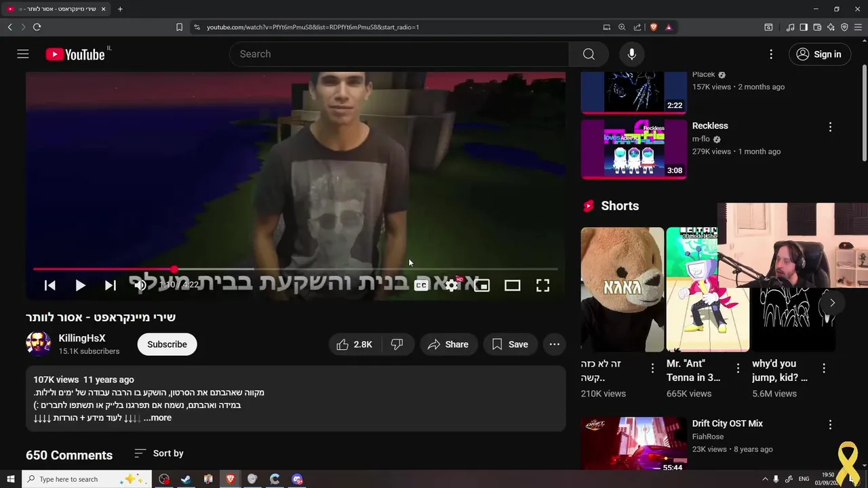Open options for Drift City OST Mix

830,424
